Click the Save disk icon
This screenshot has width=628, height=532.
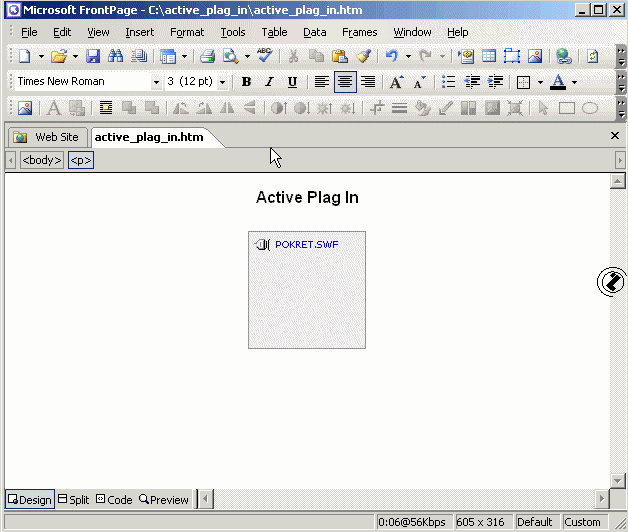93,57
